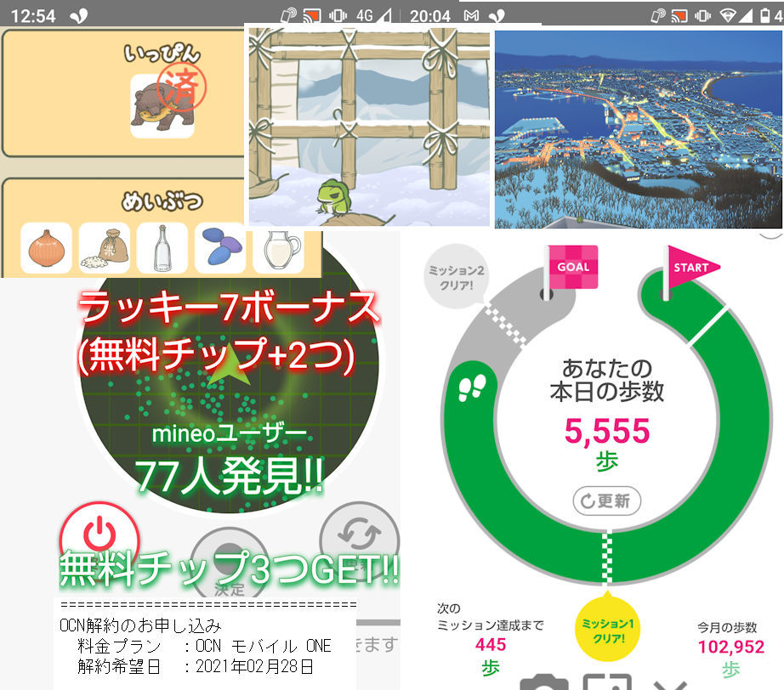This screenshot has height=690, width=784.
Task: Tap the いっぴん section label
Action: click(162, 54)
